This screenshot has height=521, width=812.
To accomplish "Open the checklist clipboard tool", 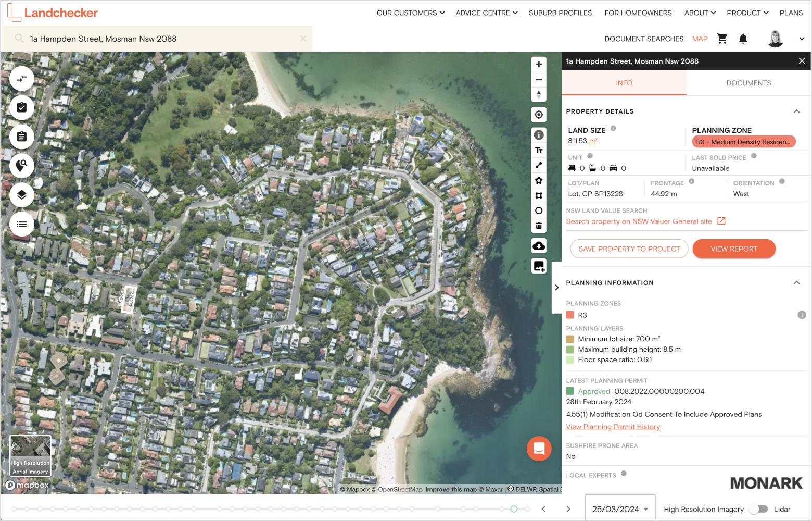I will coord(22,108).
